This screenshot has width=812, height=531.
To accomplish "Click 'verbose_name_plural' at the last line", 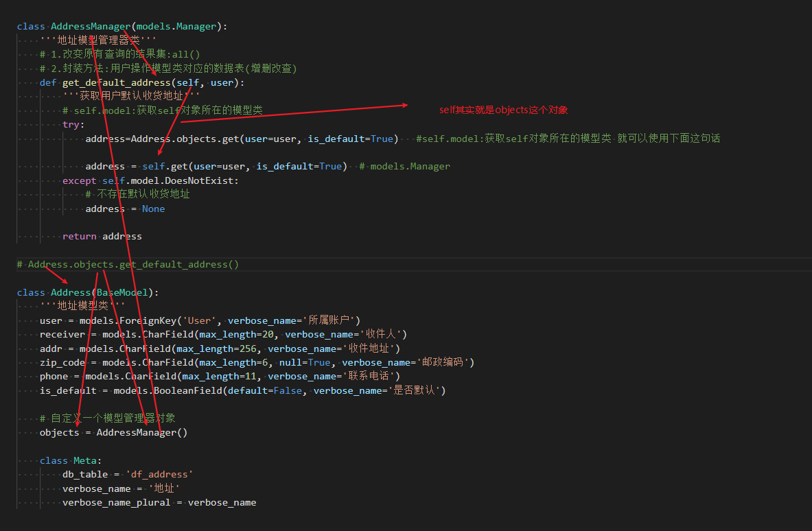I will 117,503.
